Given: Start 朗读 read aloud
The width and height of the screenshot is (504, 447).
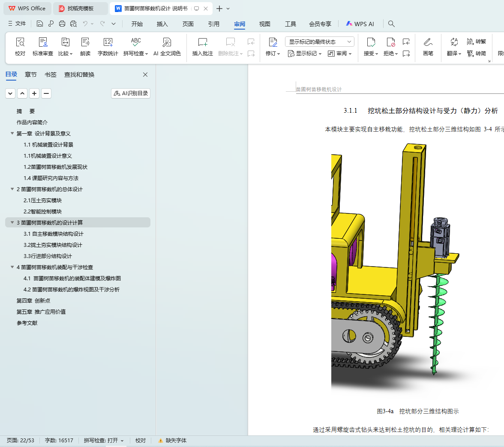Looking at the screenshot, I should pos(85,47).
